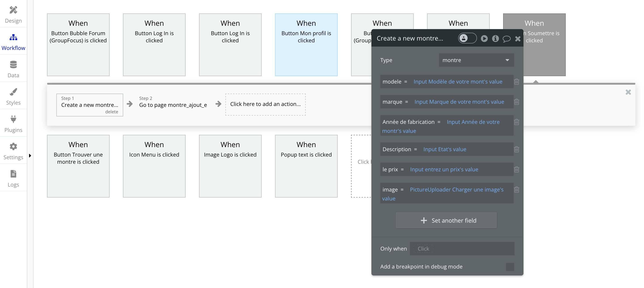Image resolution: width=644 pixels, height=288 pixels.
Task: Click the Only when condition field
Action: tap(462, 249)
